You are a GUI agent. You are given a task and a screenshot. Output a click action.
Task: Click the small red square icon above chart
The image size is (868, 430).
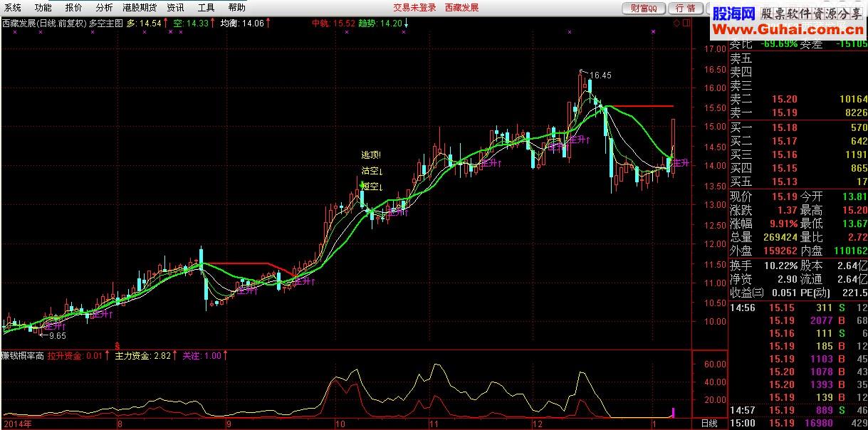[x=686, y=23]
